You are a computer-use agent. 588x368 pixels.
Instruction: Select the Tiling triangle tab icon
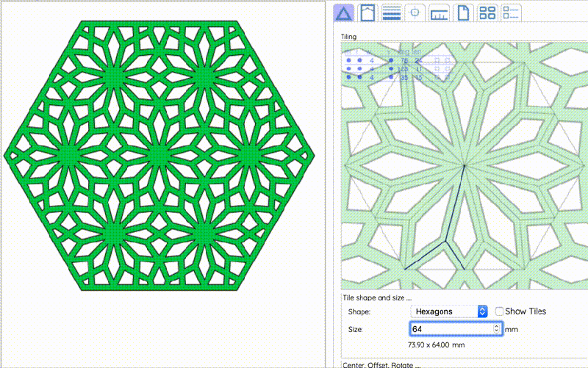(344, 13)
